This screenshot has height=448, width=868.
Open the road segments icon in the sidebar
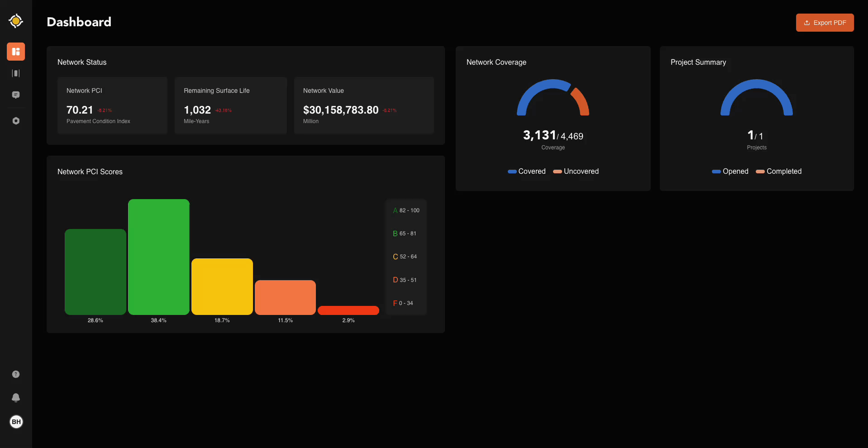coord(16,73)
